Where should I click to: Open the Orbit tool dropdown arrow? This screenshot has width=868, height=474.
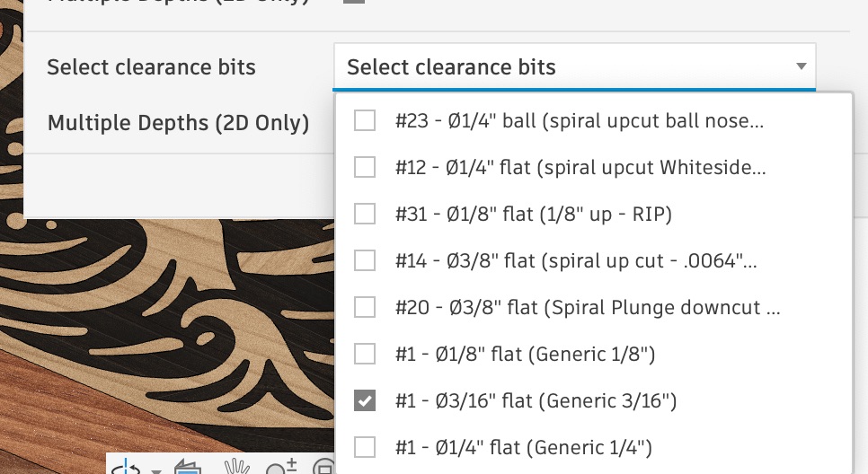(x=156, y=470)
